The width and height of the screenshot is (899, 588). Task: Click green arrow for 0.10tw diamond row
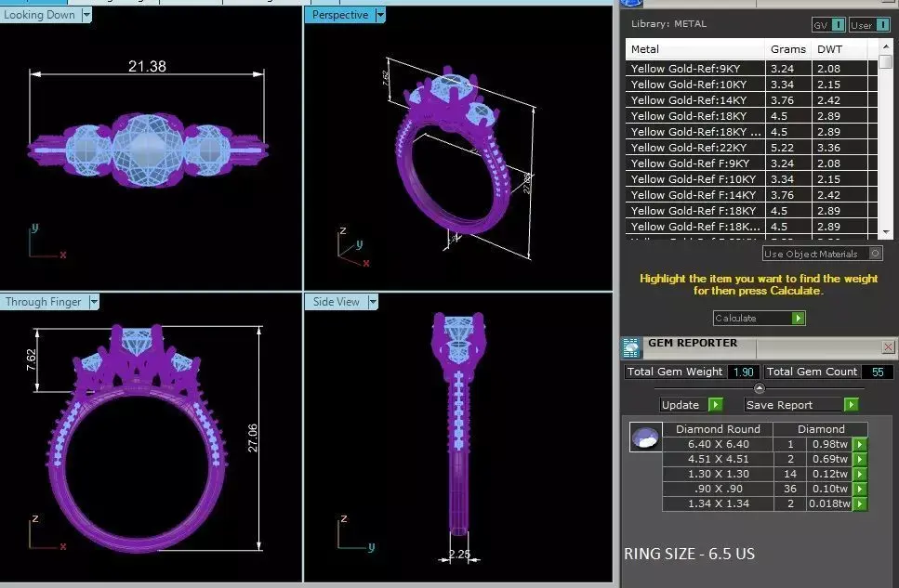click(x=859, y=489)
